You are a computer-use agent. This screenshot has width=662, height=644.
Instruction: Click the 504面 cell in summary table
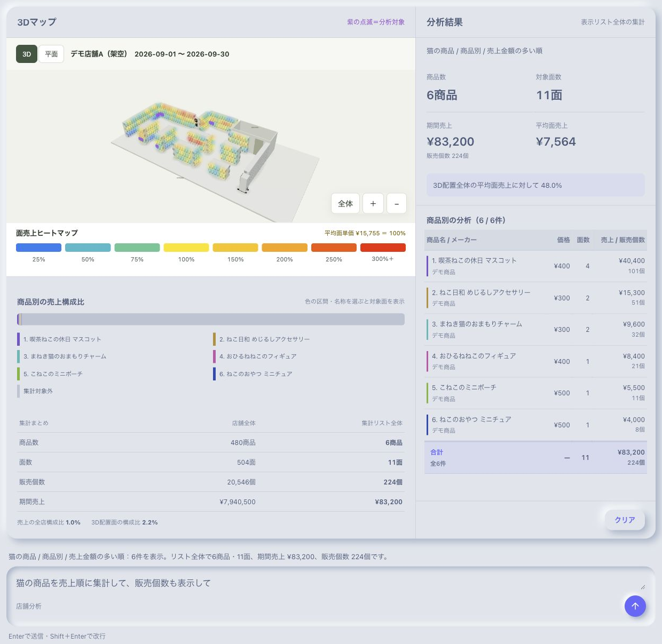click(x=246, y=463)
